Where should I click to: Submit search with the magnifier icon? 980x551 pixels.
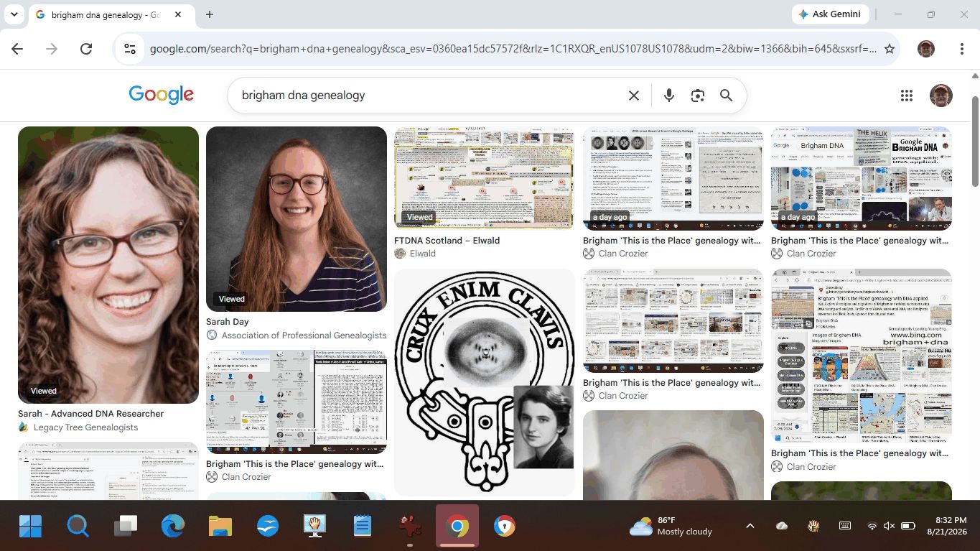coord(727,96)
